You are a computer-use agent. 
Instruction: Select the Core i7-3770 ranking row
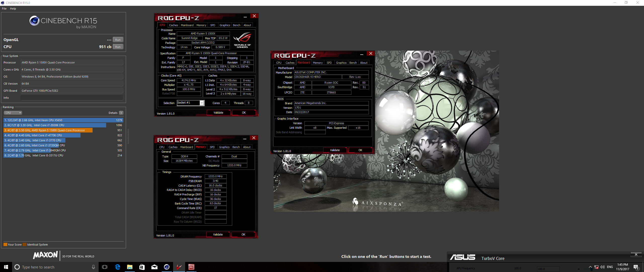point(63,140)
